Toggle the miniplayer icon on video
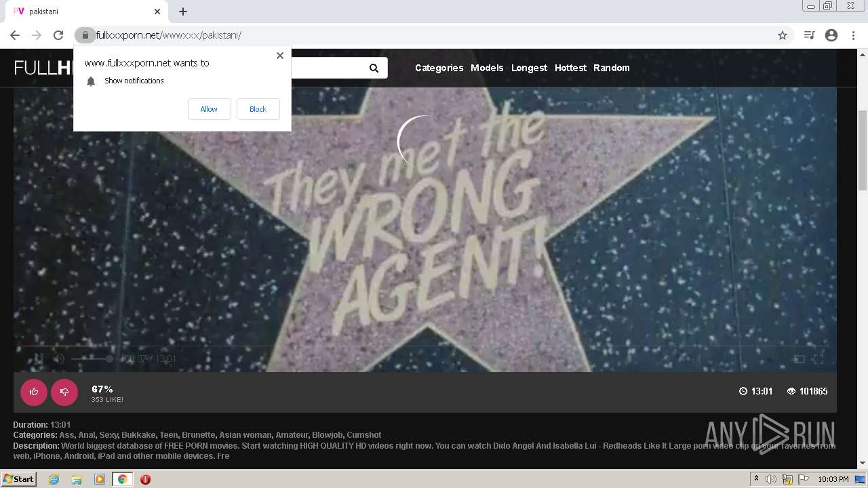 799,359
